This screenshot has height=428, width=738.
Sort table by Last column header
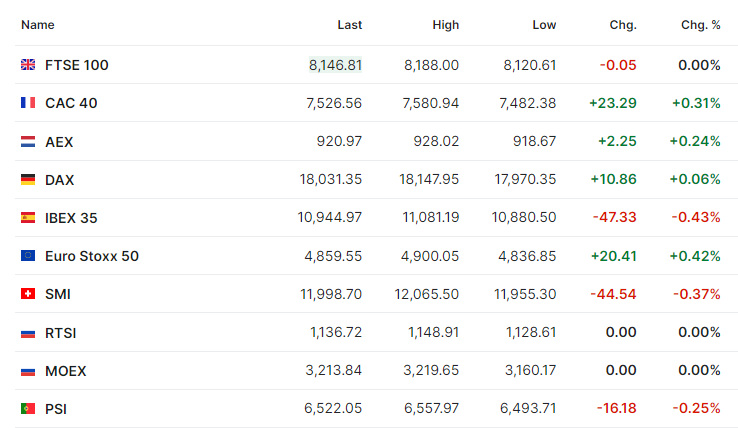[x=350, y=25]
